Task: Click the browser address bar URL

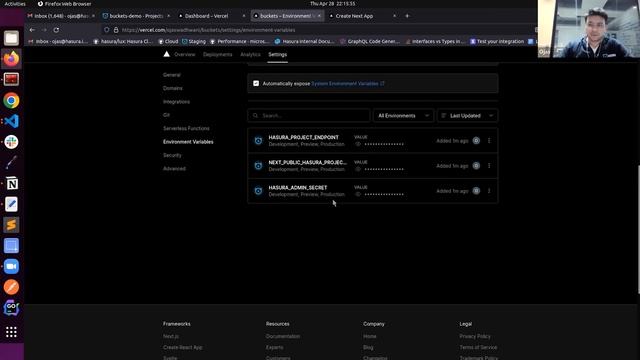Action: pos(209,30)
